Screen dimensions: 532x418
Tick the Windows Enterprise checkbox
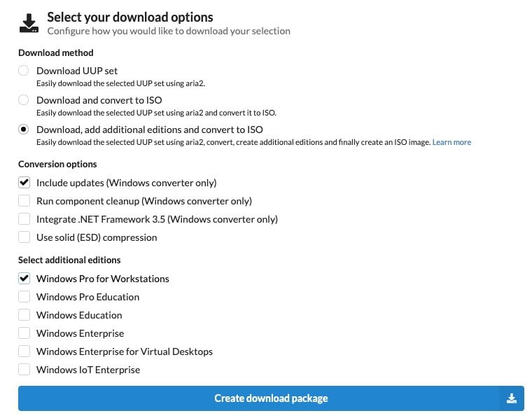24,333
